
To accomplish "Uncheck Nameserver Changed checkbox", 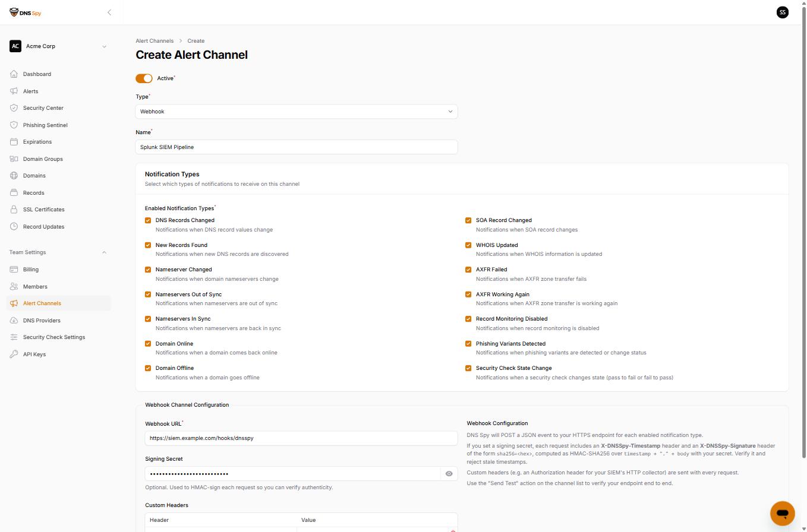I will point(148,270).
